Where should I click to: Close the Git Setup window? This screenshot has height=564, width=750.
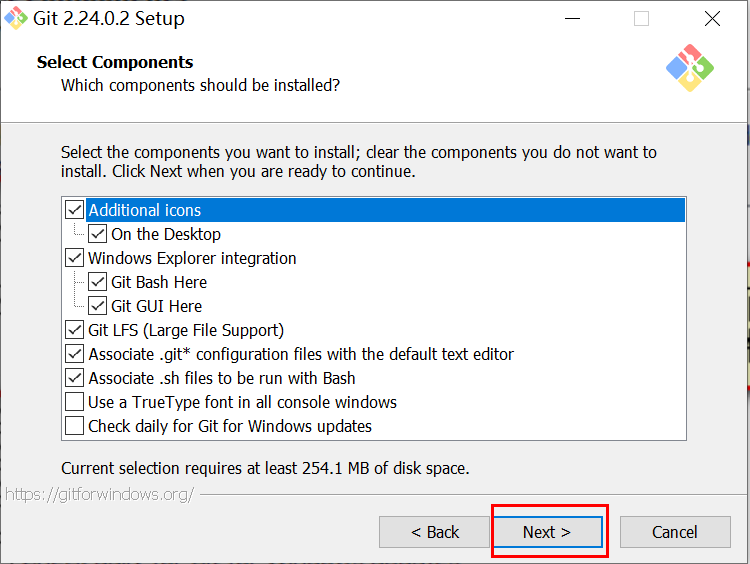click(712, 19)
